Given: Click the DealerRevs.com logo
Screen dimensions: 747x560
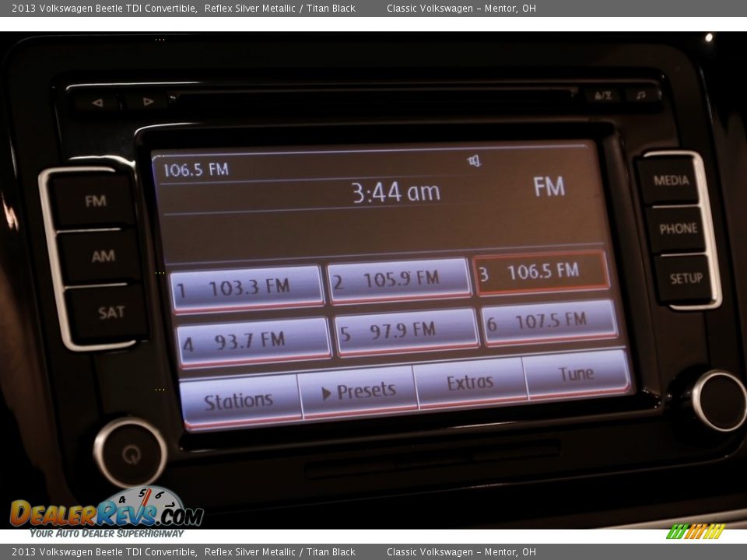Looking at the screenshot, I should point(106,513).
